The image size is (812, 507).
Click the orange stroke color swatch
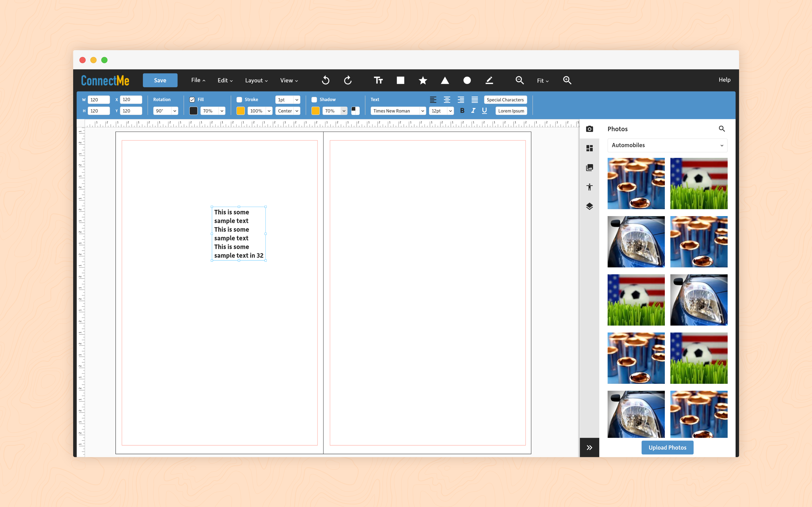point(241,111)
